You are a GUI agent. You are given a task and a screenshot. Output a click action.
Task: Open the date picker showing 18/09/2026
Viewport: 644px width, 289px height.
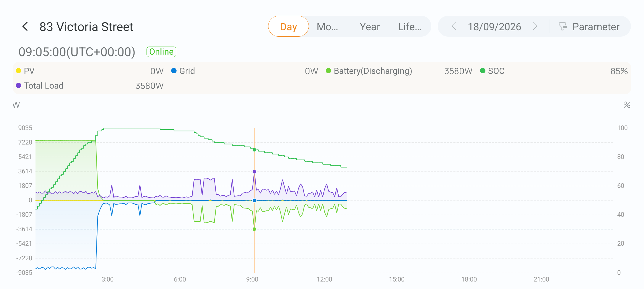pyautogui.click(x=494, y=26)
